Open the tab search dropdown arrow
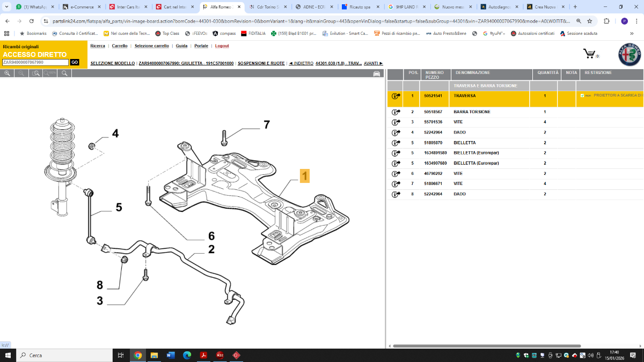The width and height of the screenshot is (644, 362). [x=6, y=7]
